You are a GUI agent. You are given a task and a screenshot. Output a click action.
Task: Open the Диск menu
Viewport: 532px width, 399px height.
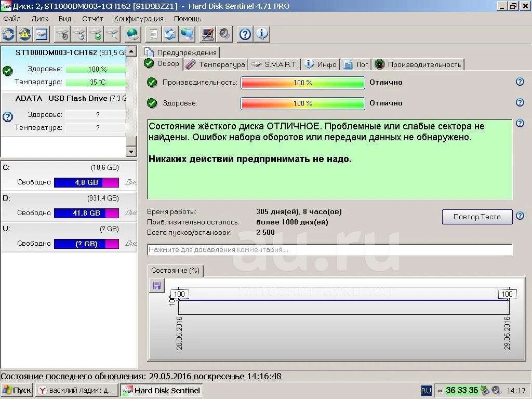pyautogui.click(x=39, y=19)
